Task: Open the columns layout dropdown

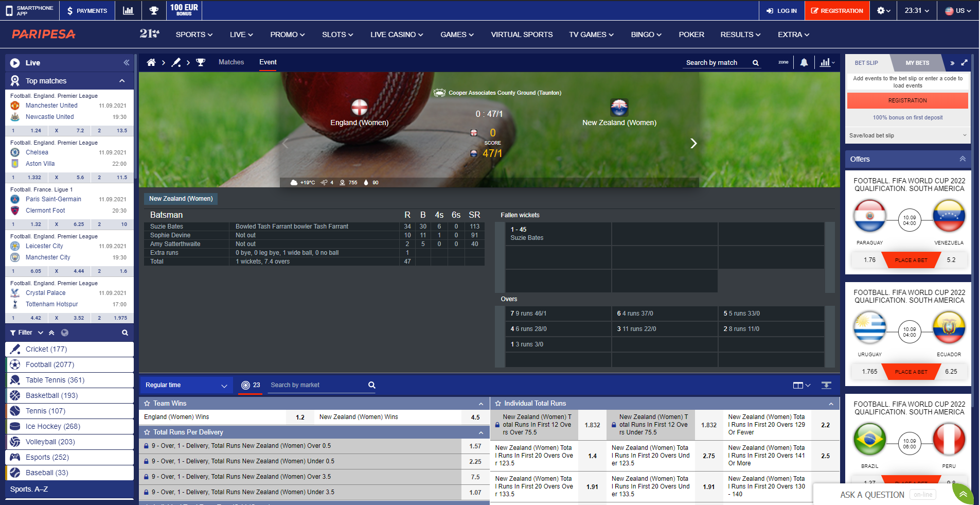Action: pyautogui.click(x=801, y=385)
